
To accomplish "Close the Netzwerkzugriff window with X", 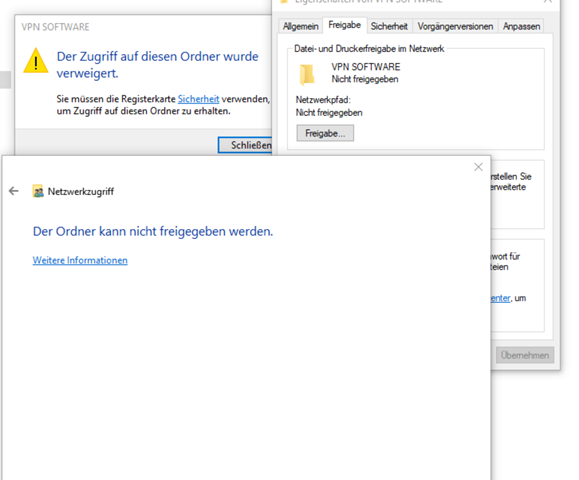I will [x=478, y=167].
